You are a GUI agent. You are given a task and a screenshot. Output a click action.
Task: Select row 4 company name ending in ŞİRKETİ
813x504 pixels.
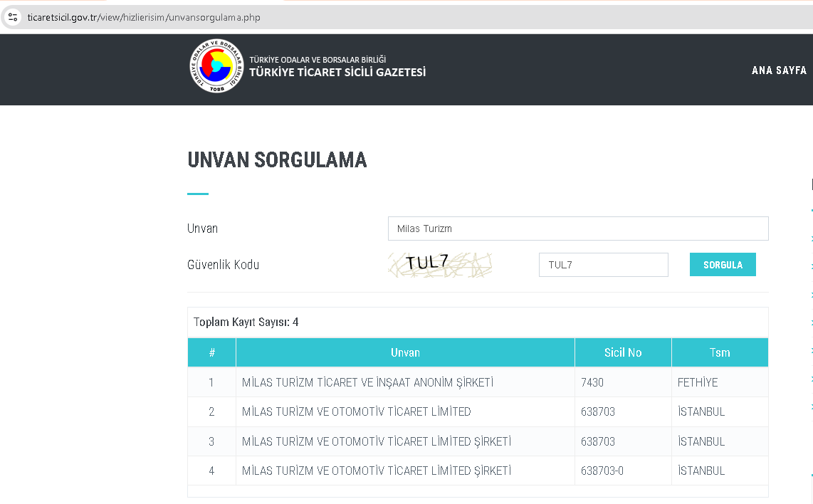point(377,471)
